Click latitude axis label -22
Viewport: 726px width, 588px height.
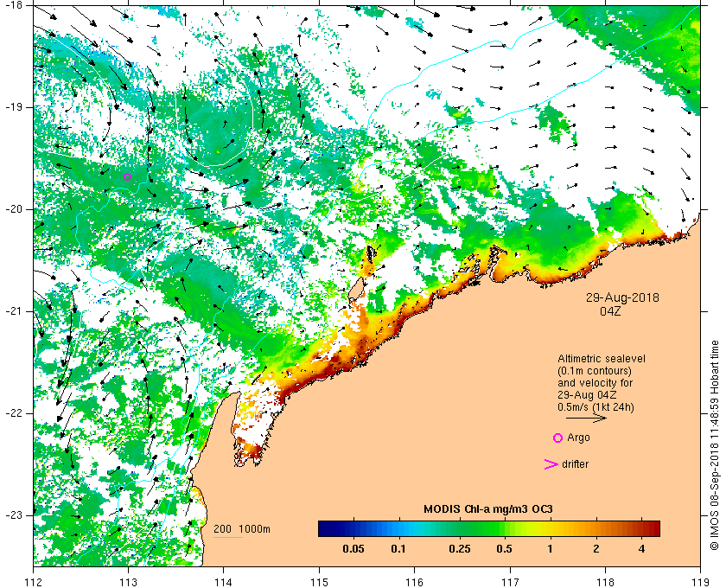(x=14, y=412)
